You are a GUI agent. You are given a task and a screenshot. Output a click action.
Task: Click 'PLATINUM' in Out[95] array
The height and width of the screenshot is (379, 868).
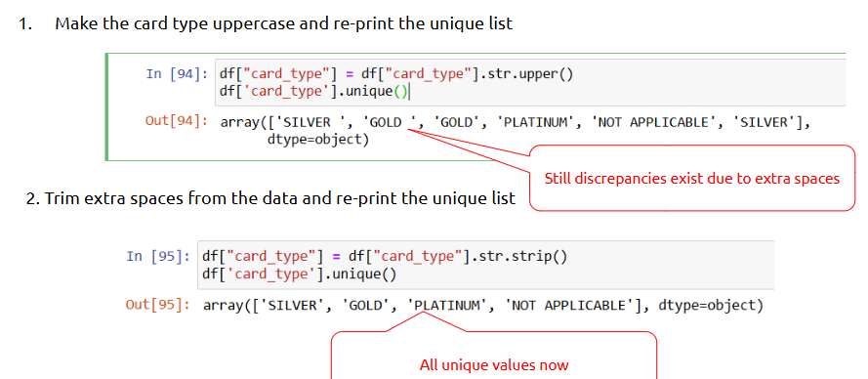[x=447, y=305]
